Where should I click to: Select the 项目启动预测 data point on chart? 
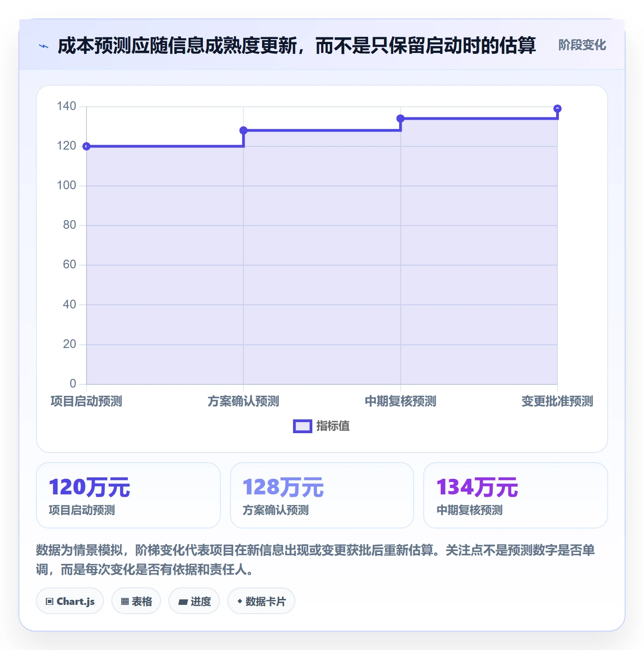tap(86, 146)
